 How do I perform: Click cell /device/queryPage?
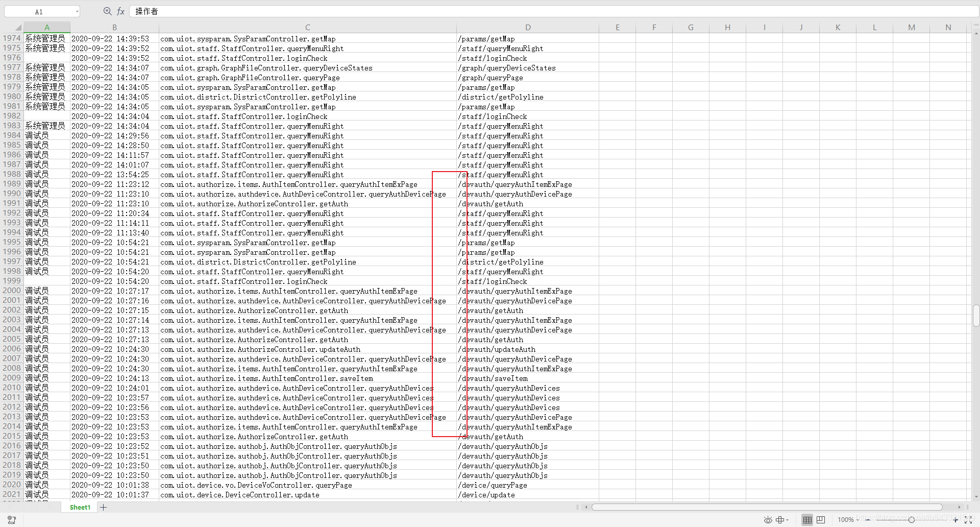pyautogui.click(x=528, y=485)
